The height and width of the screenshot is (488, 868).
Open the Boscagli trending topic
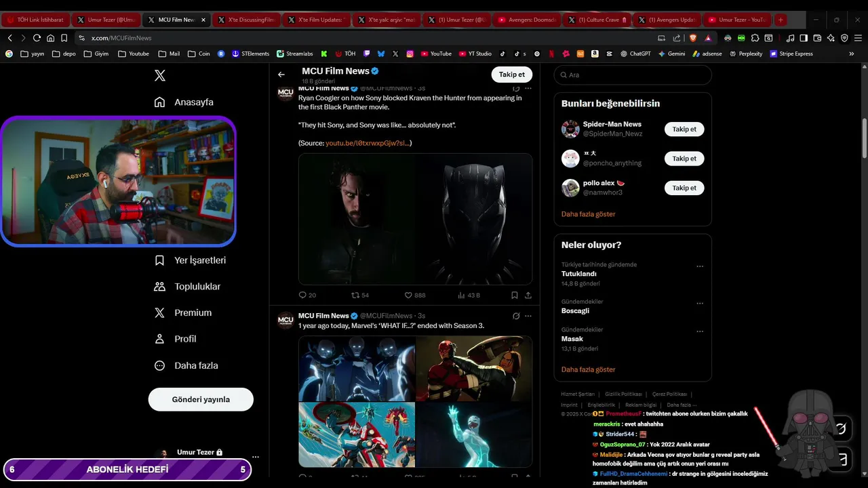point(575,311)
